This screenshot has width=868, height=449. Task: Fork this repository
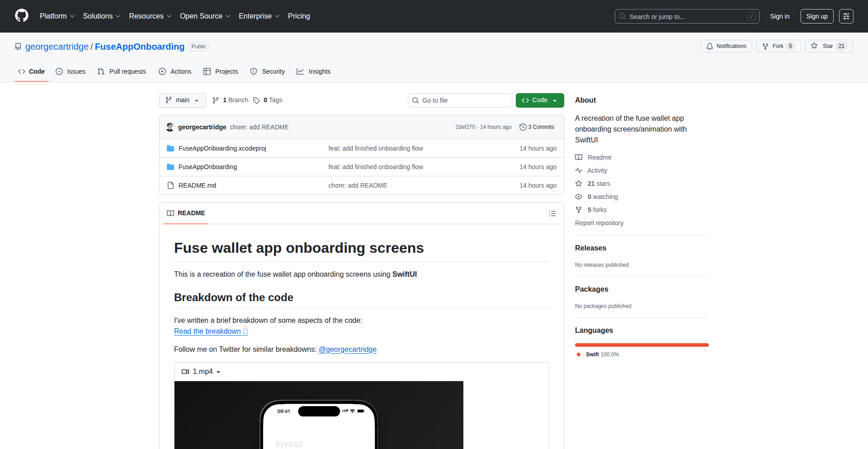(778, 46)
